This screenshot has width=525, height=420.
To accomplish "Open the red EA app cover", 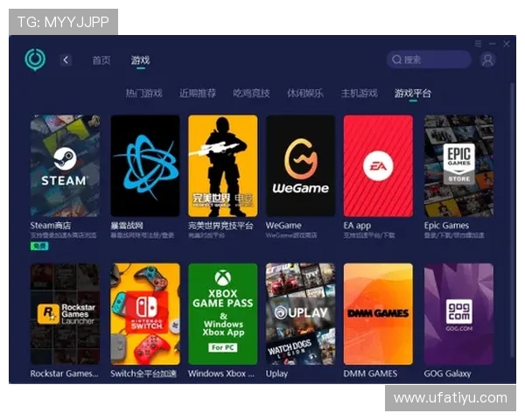I will click(x=378, y=165).
